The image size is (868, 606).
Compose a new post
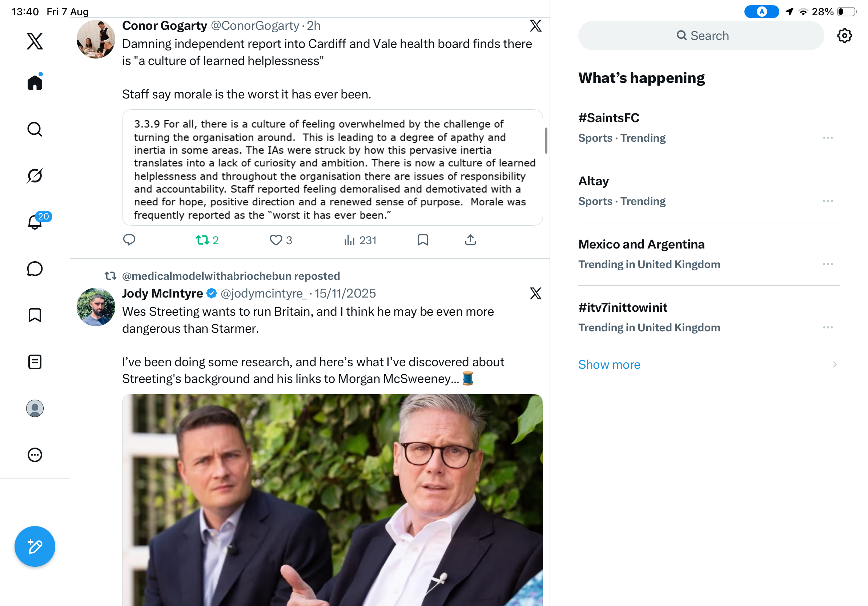(x=35, y=546)
